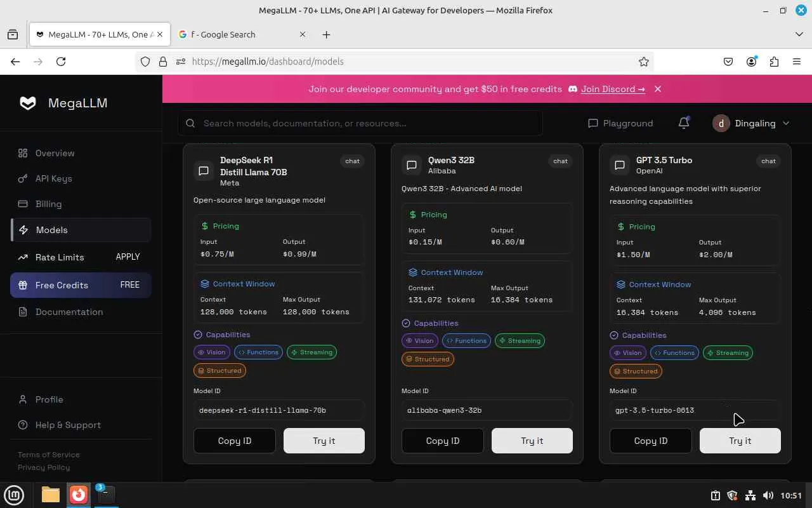Open a new browser tab
The height and width of the screenshot is (508, 812).
(326, 34)
